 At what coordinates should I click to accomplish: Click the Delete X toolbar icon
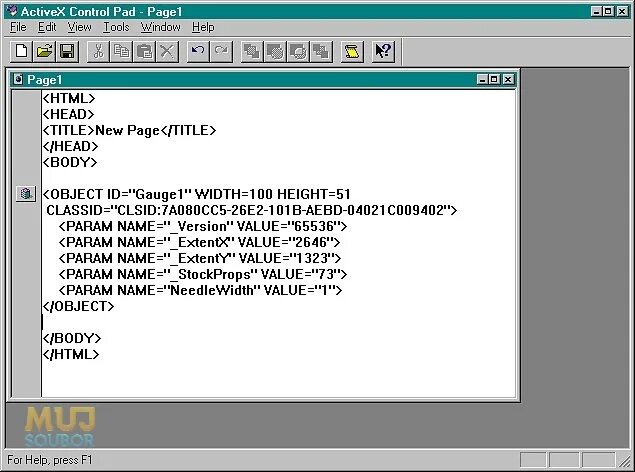point(167,51)
